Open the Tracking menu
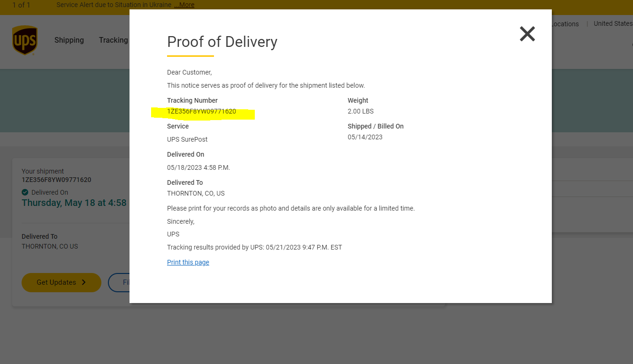The image size is (633, 364). (x=113, y=40)
